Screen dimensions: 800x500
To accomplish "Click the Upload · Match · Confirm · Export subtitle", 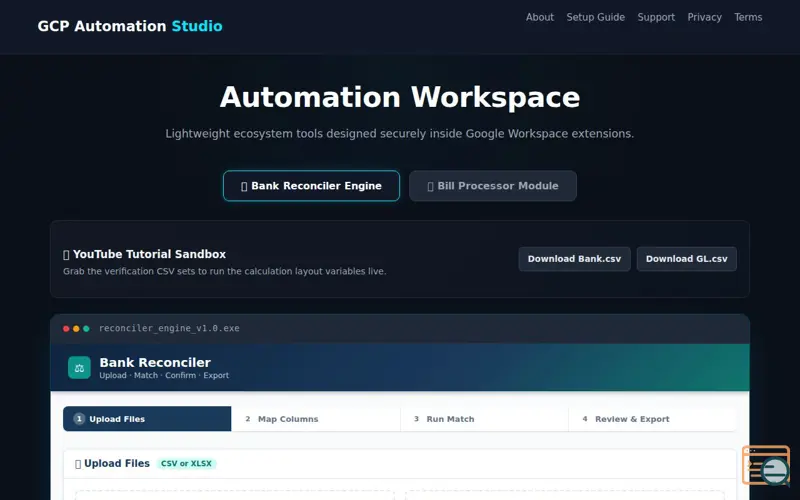I will click(164, 376).
